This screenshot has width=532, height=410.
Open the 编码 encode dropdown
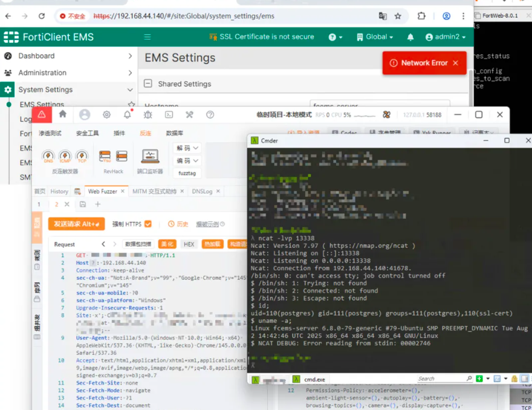[x=187, y=160]
